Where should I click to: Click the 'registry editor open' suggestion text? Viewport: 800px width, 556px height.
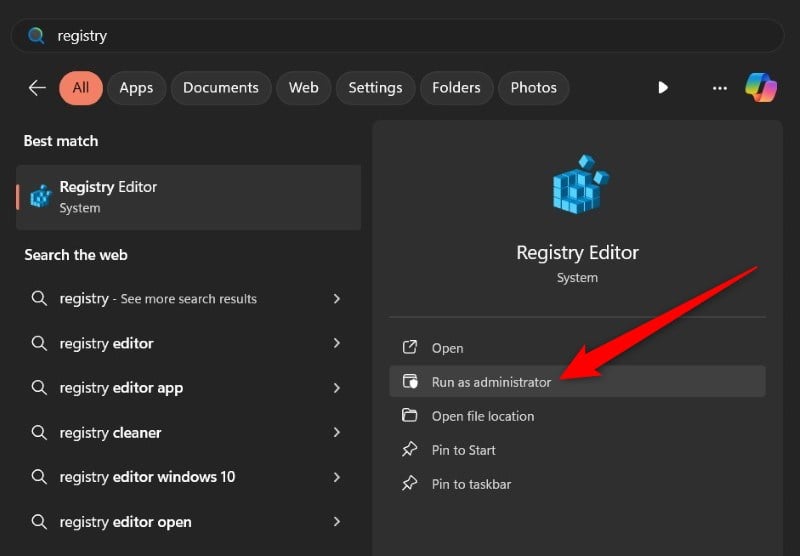click(125, 522)
